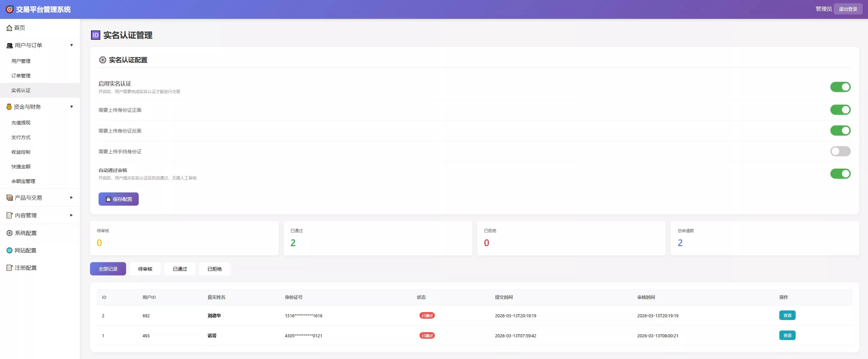Select the 已拒绝 filter tab
Viewport: 868px width, 359px height.
[214, 269]
